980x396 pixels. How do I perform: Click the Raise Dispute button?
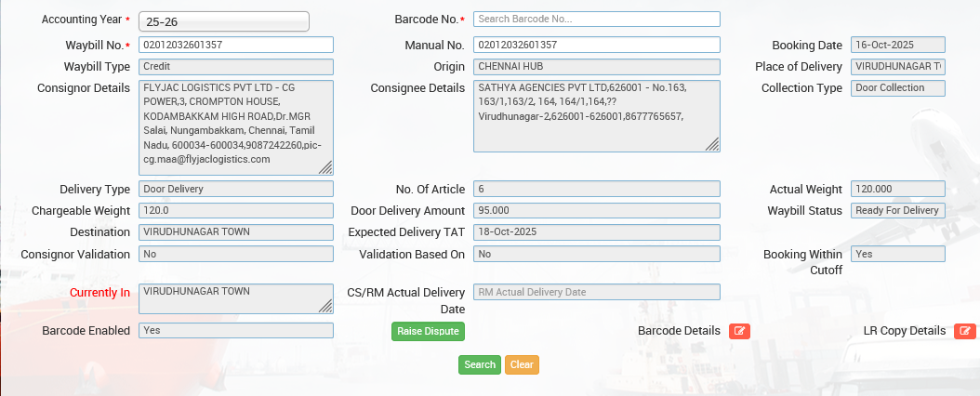(x=427, y=331)
